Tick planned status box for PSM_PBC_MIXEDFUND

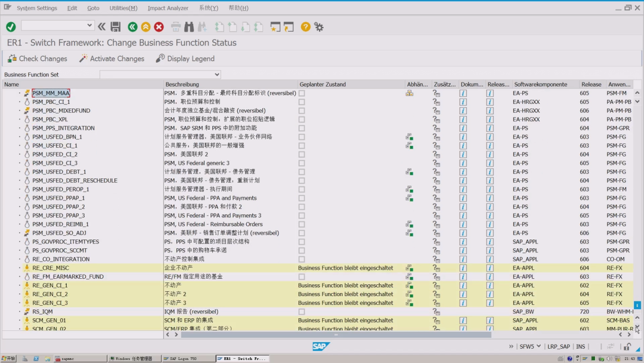[x=302, y=110]
